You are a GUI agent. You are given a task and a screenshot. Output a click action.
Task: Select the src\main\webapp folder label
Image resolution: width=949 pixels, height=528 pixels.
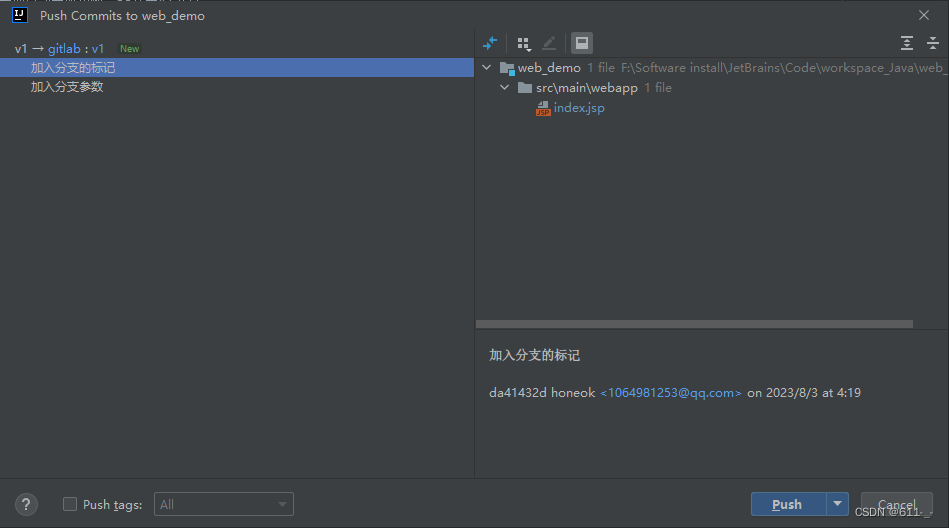click(x=586, y=88)
